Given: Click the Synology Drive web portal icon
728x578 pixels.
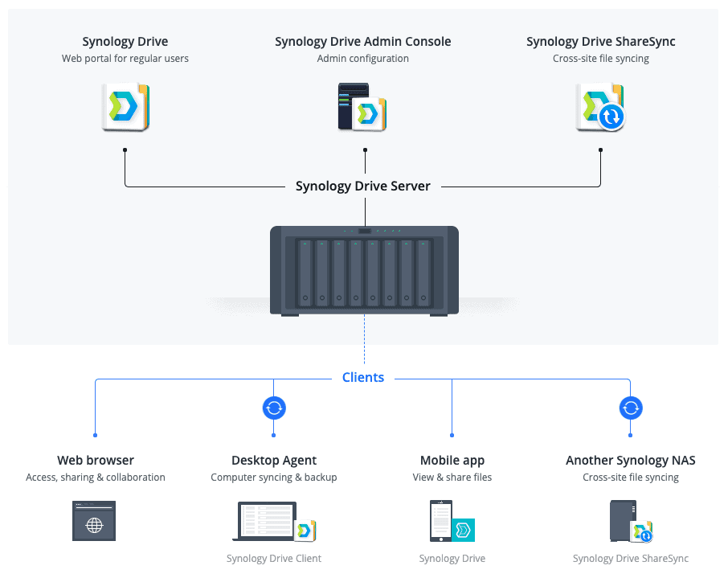Looking at the screenshot, I should coord(126,107).
